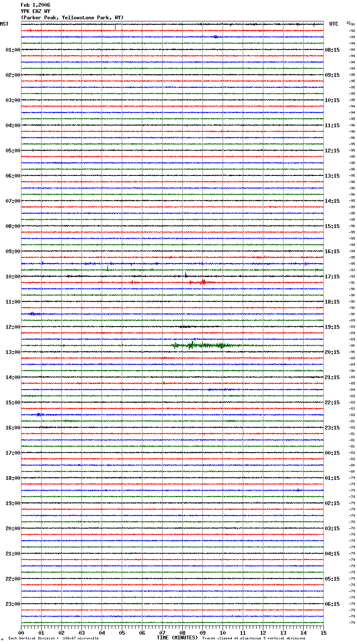Image resolution: width=357 pixels, height=644 pixels.
Task: Select the '12:15' UTC time label
Action: (x=332, y=151)
